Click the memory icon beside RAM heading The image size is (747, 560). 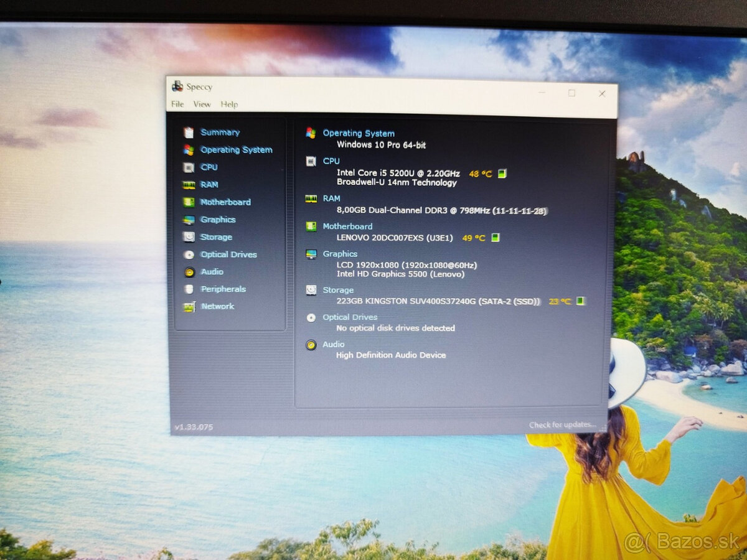[x=311, y=198]
